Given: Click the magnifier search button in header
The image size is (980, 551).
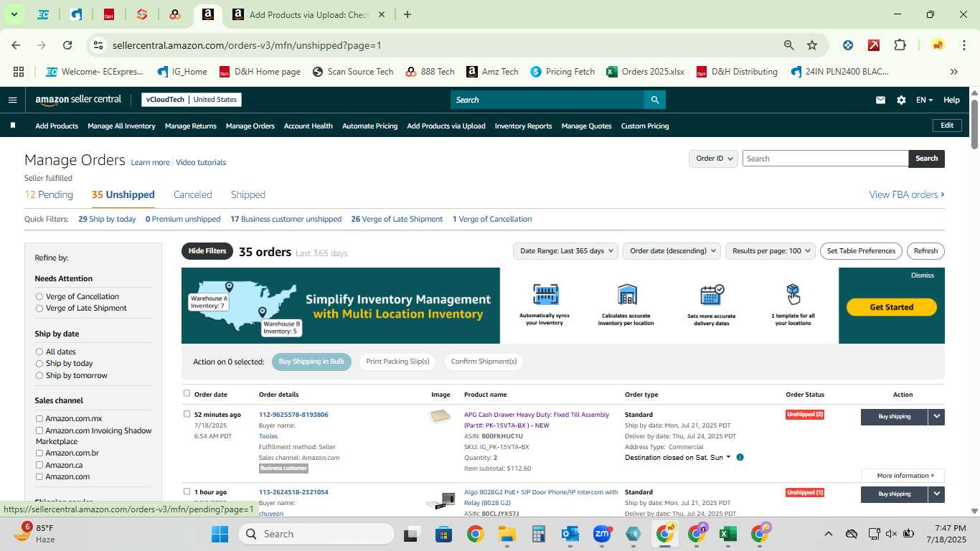Looking at the screenshot, I should 654,100.
